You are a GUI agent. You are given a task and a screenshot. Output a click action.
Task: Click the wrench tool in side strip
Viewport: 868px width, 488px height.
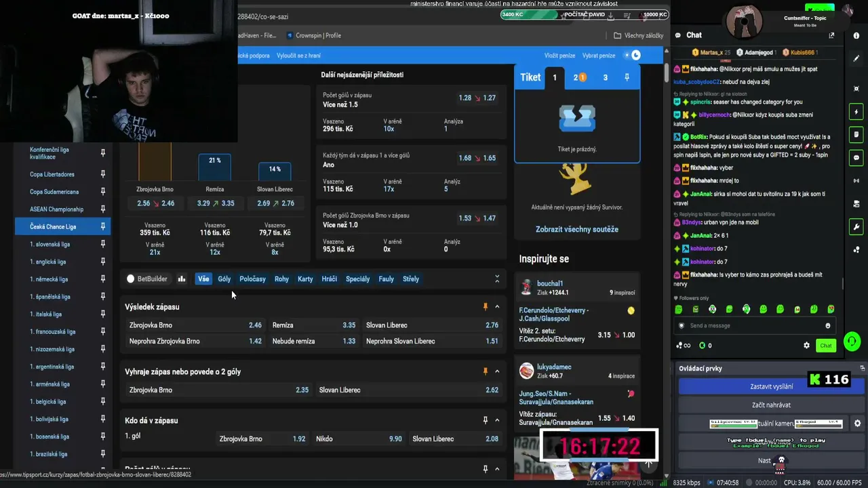click(x=856, y=227)
